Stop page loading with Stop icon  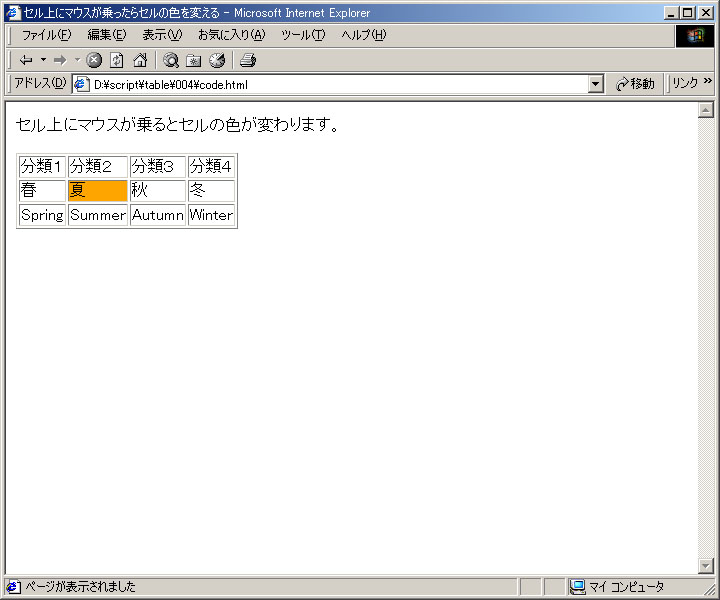tap(94, 60)
